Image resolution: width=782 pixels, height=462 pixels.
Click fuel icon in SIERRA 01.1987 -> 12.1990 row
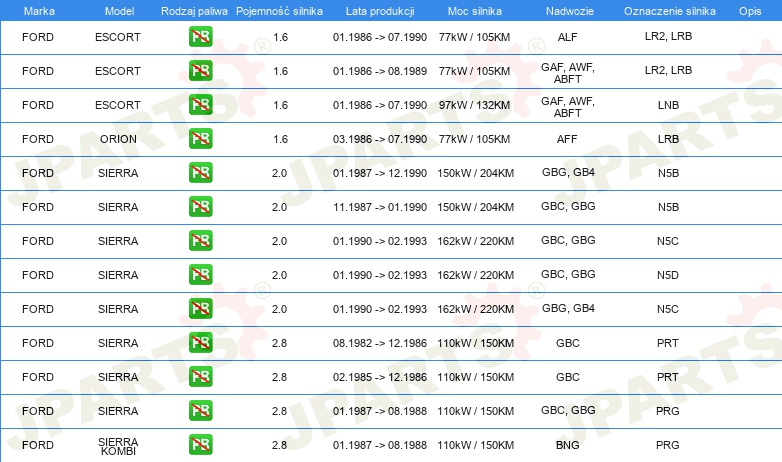200,172
